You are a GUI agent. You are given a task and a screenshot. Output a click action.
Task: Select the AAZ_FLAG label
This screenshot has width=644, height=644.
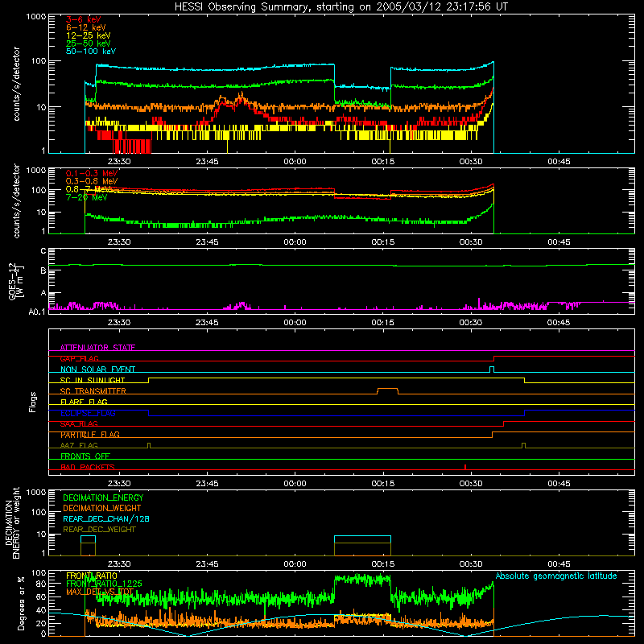pos(79,445)
